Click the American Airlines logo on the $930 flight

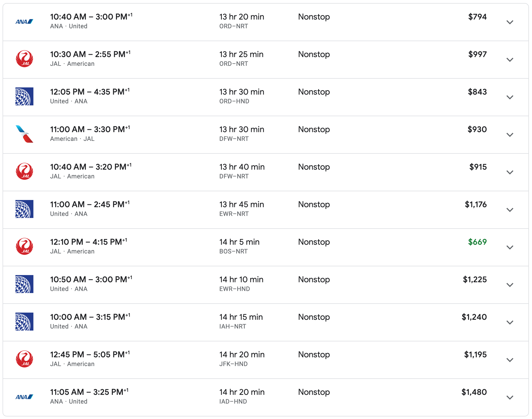pos(24,134)
